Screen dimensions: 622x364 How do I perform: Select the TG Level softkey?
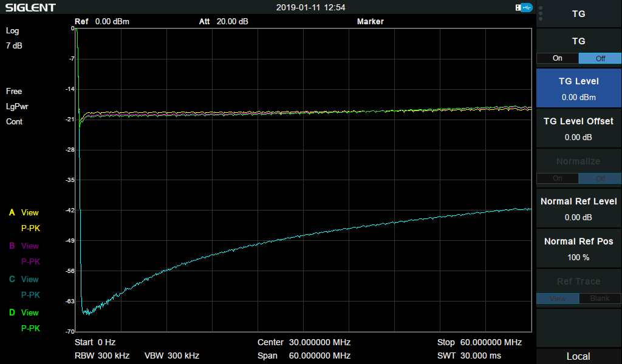pyautogui.click(x=579, y=89)
